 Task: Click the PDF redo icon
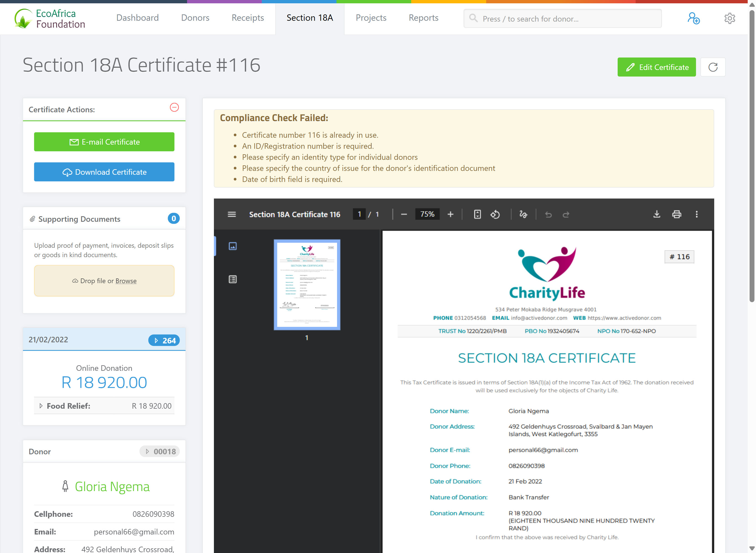point(566,214)
